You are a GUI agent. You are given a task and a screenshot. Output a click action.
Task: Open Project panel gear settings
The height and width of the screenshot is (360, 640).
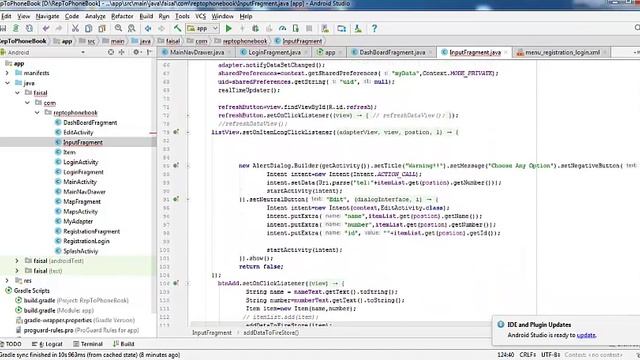136,52
